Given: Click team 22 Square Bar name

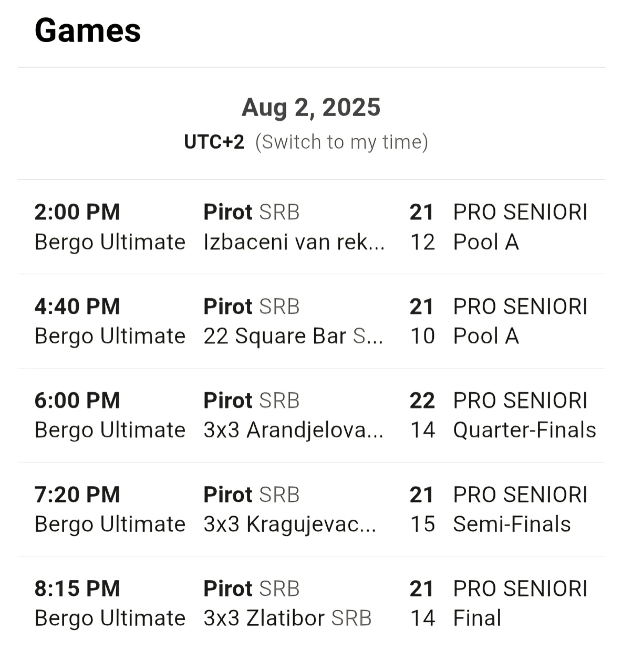Looking at the screenshot, I should pyautogui.click(x=275, y=337).
